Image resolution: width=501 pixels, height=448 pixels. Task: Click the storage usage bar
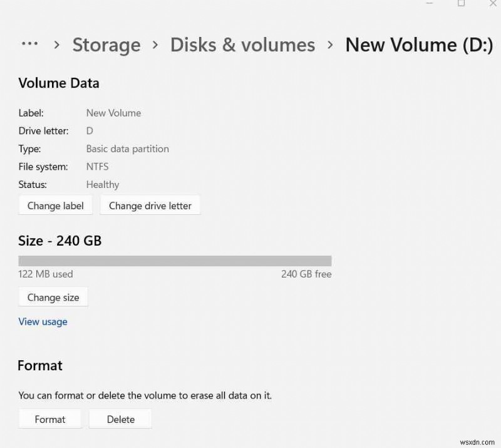click(175, 260)
